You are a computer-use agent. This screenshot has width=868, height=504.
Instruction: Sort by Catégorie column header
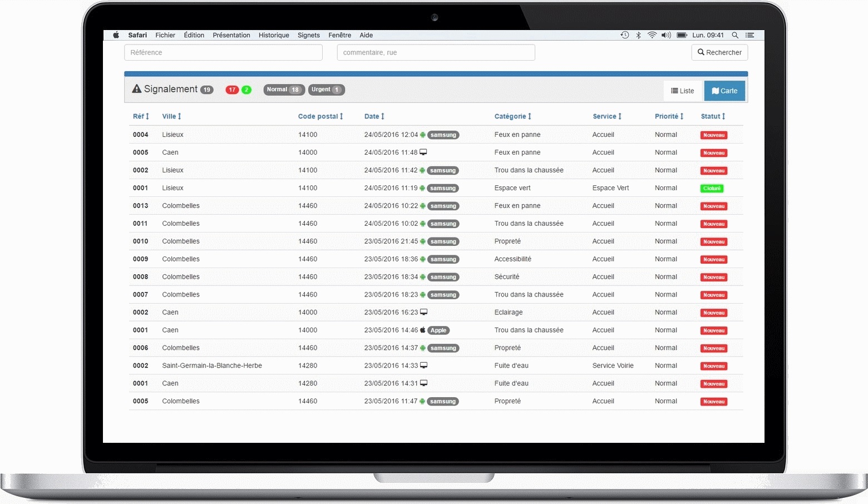click(x=512, y=116)
